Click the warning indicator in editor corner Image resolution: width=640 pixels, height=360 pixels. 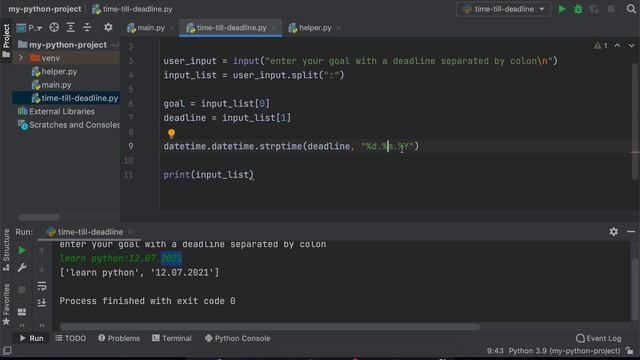click(600, 45)
